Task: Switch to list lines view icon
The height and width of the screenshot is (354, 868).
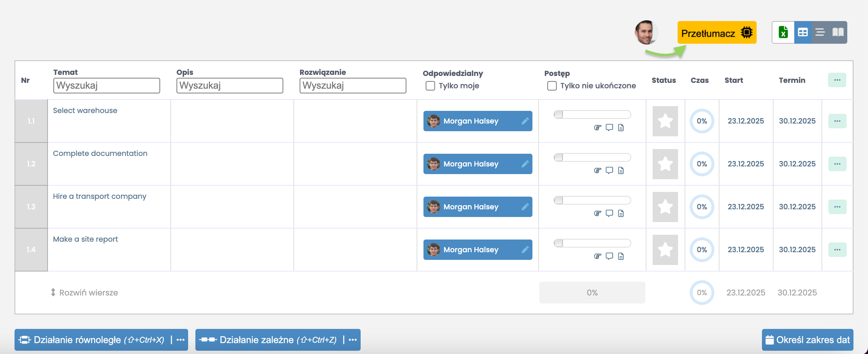Action: [x=820, y=32]
